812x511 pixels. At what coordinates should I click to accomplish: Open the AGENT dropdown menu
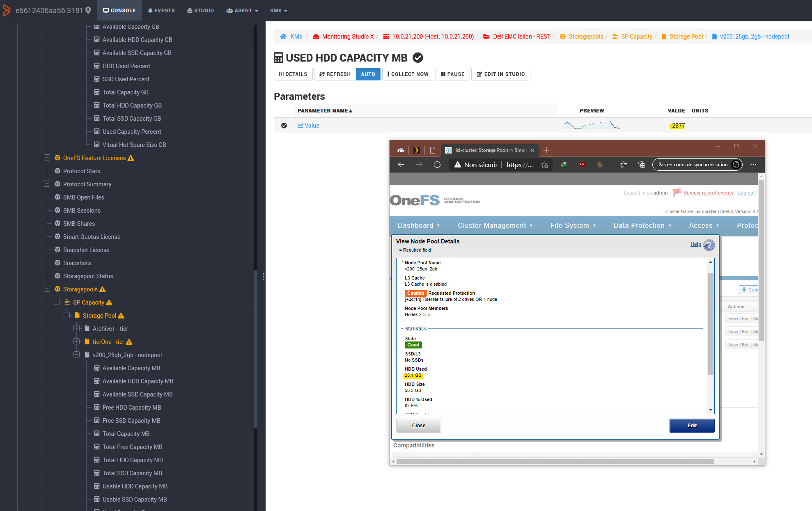243,10
